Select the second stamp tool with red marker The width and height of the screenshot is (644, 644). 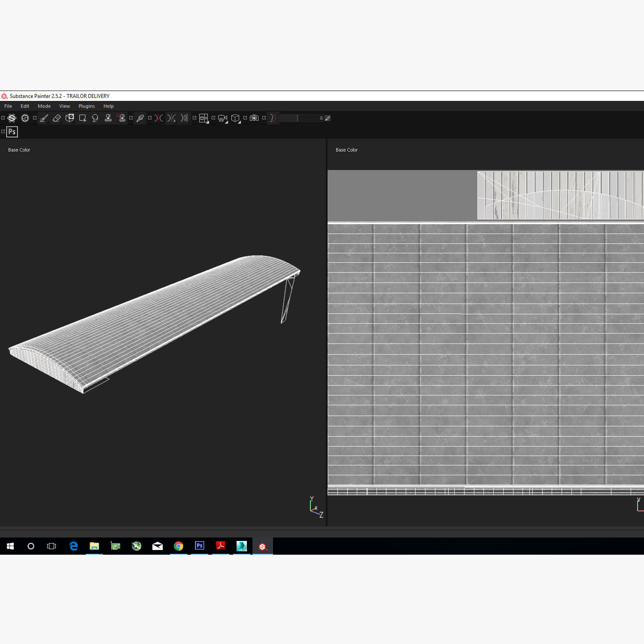click(x=122, y=118)
